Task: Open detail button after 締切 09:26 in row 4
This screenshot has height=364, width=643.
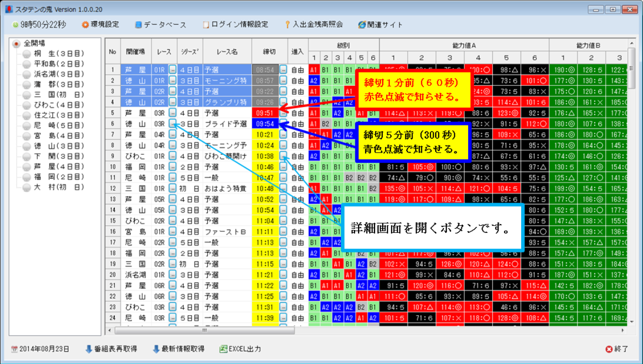Action: [283, 102]
